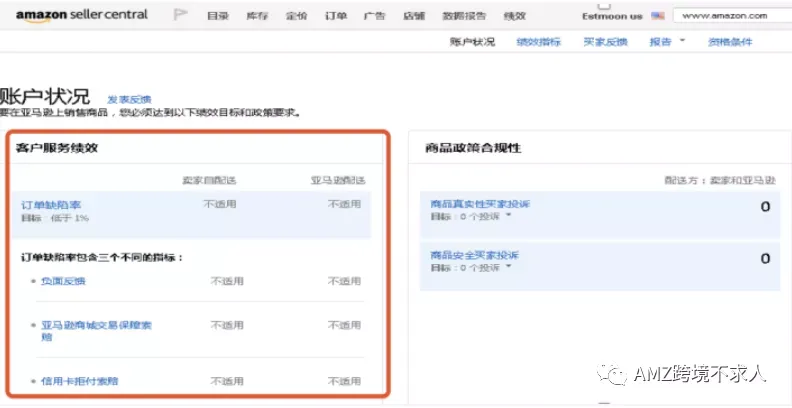Click 亚马逊商城交易保障索赔 value under 卖家自配送
The height and width of the screenshot is (408, 792).
(227, 325)
